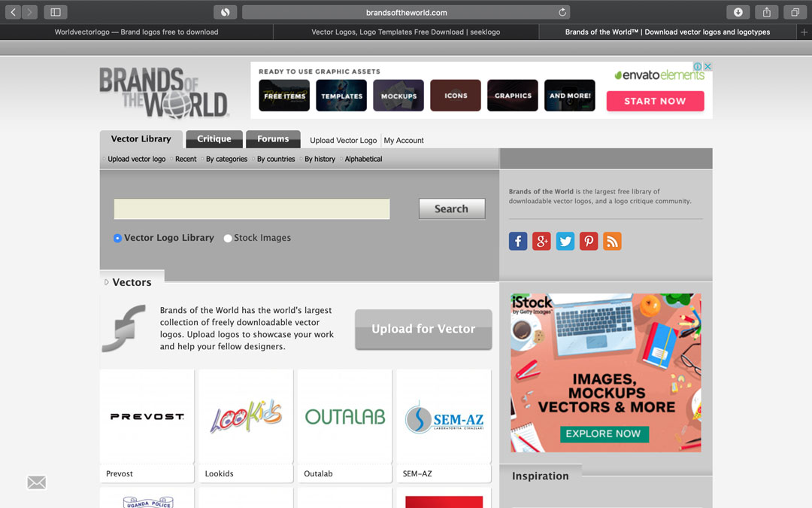Show all tabs overview icon
Image resolution: width=812 pixels, height=508 pixels.
pos(795,12)
